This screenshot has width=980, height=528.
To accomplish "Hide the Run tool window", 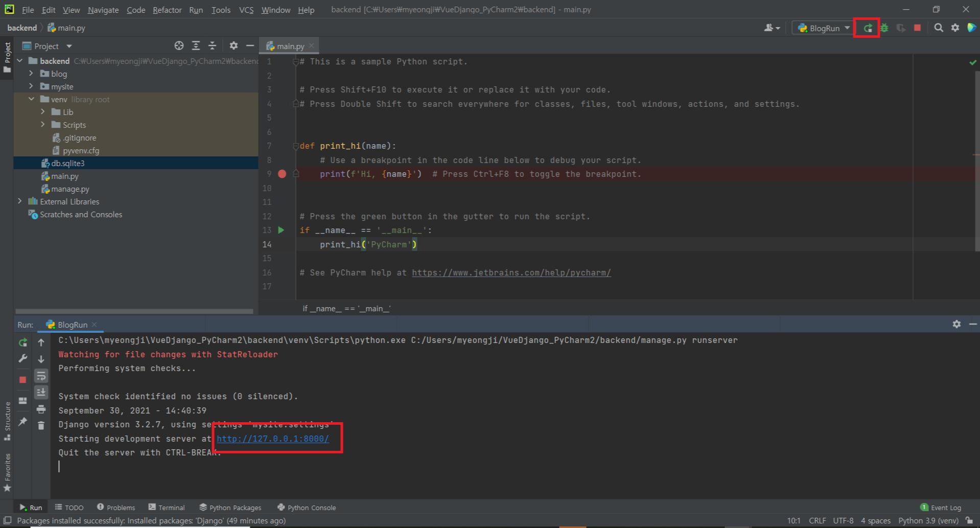I will (x=973, y=324).
